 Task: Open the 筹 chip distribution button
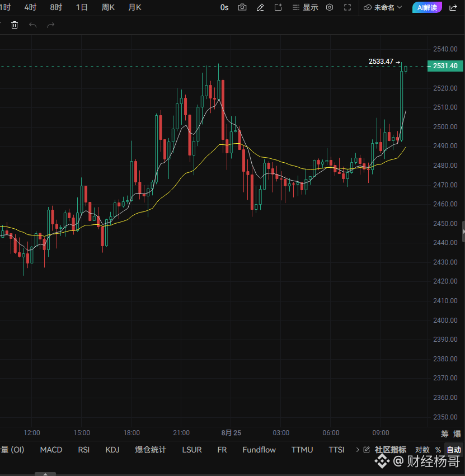[x=445, y=434]
